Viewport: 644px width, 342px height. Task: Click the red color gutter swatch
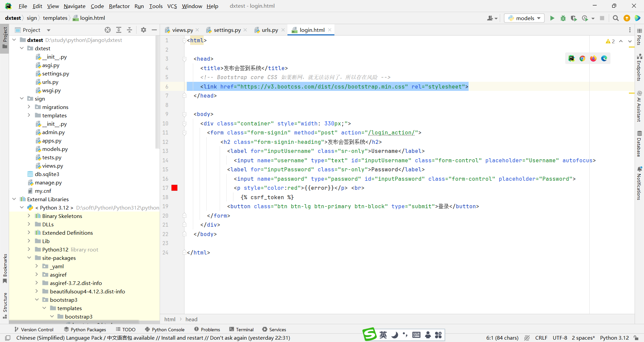tap(174, 188)
